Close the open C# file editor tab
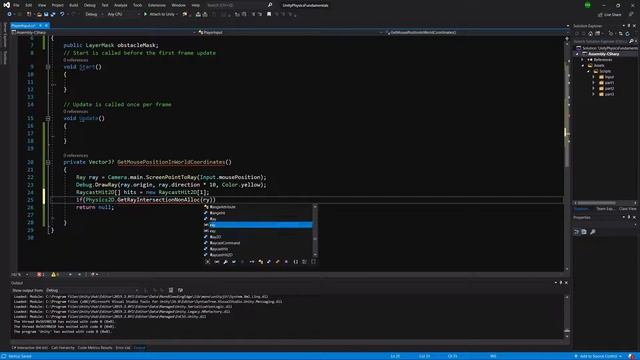 tap(46, 26)
